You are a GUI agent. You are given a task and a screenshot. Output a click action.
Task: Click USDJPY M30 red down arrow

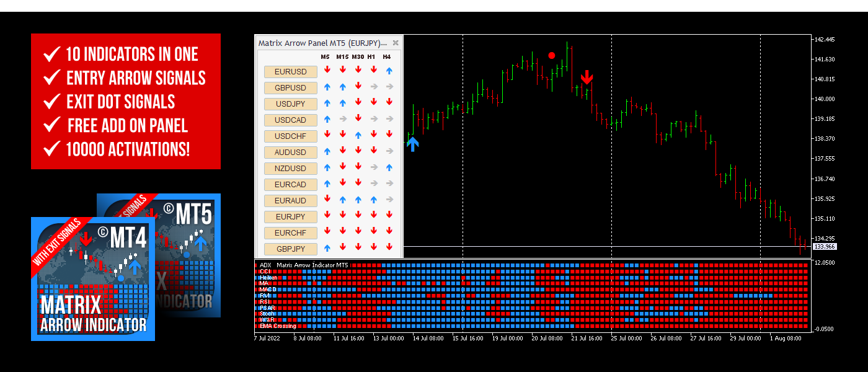pyautogui.click(x=358, y=103)
